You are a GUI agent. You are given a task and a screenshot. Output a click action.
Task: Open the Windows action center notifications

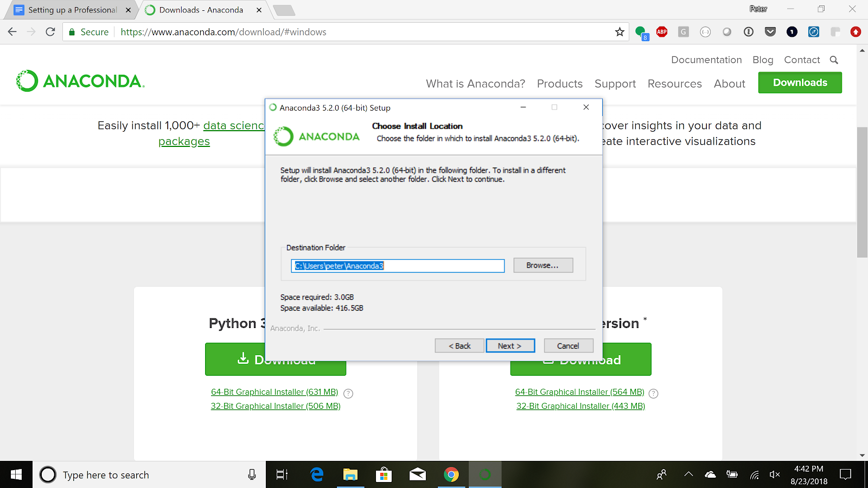coord(845,475)
